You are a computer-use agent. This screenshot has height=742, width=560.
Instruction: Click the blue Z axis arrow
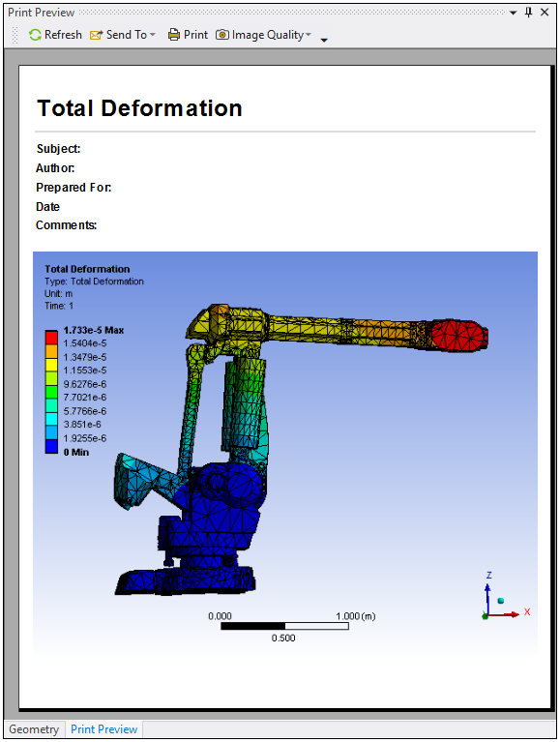487,599
